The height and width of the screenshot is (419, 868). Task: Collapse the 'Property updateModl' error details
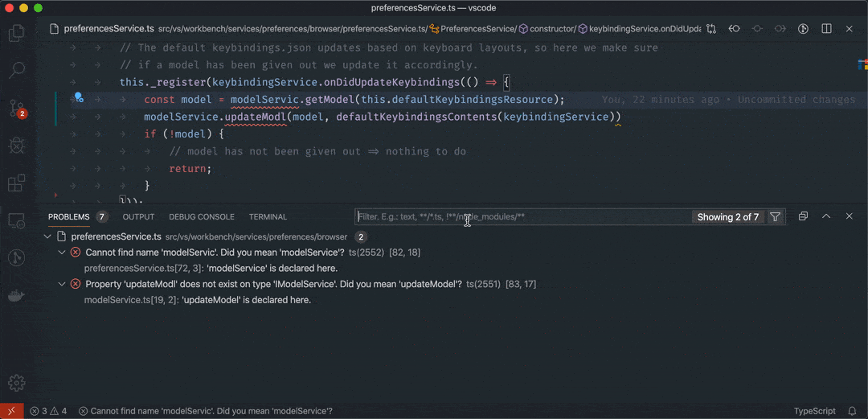coord(63,284)
